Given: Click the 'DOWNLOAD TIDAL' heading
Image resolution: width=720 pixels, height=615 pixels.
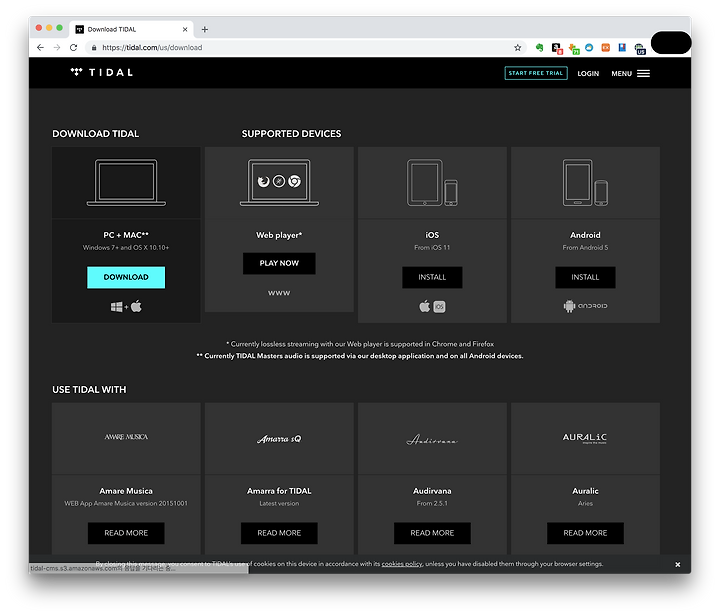Looking at the screenshot, I should pos(96,134).
